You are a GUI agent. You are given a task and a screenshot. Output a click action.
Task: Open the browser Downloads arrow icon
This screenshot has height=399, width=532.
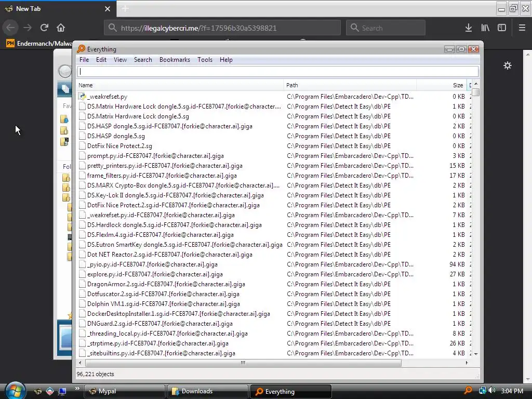click(469, 28)
